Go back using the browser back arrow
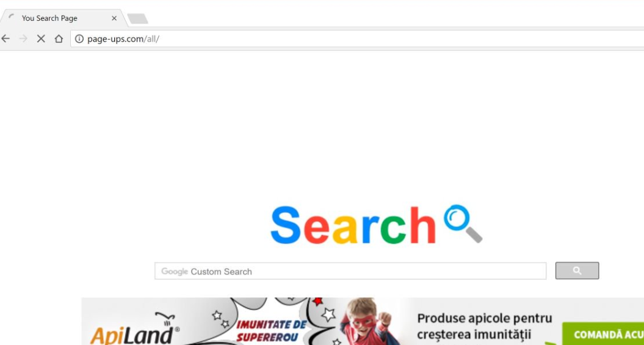 coord(5,38)
